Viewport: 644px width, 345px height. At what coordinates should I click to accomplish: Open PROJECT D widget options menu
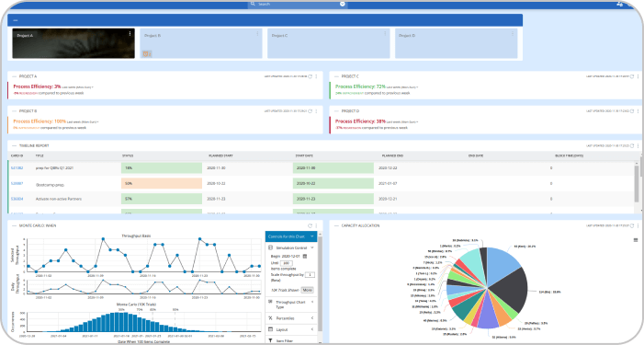pos(638,111)
